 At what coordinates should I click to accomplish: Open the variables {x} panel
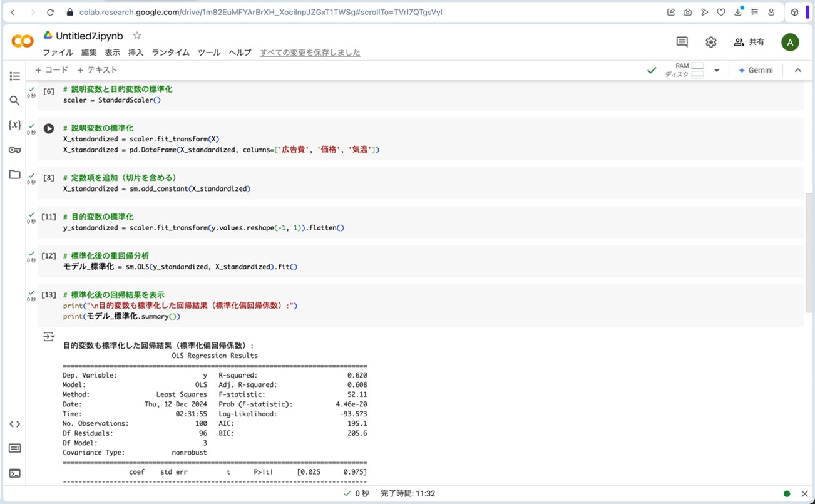tap(14, 125)
